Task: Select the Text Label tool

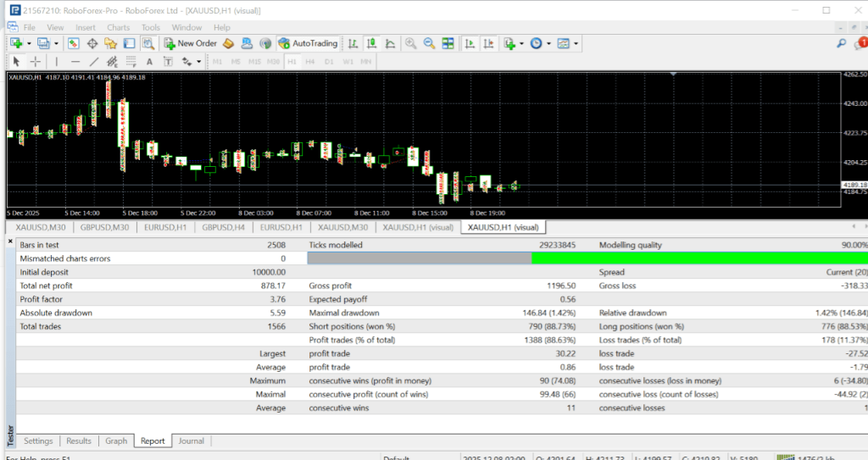Action: pos(168,62)
